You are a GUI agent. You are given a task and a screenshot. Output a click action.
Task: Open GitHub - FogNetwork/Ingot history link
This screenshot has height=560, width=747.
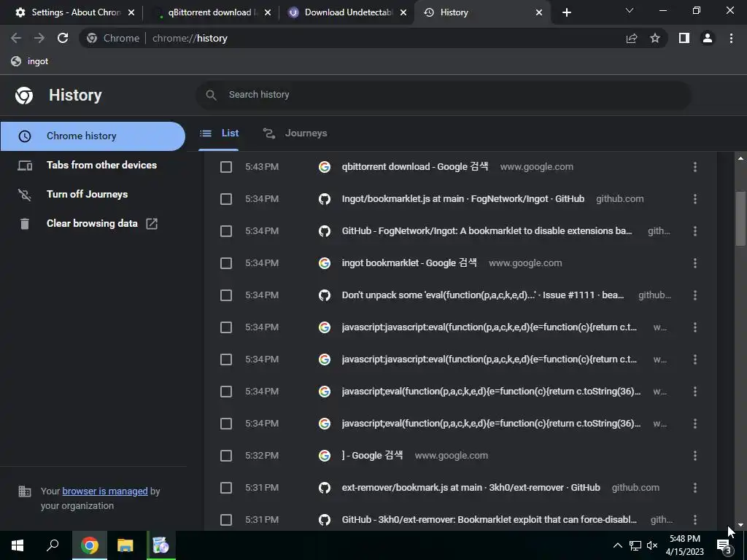[487, 231]
